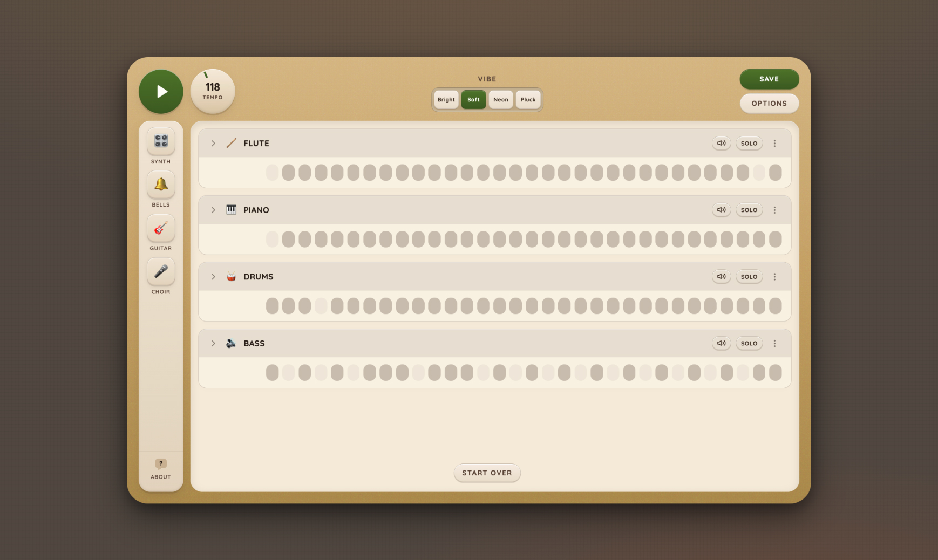Select the Neon vibe

pyautogui.click(x=501, y=100)
